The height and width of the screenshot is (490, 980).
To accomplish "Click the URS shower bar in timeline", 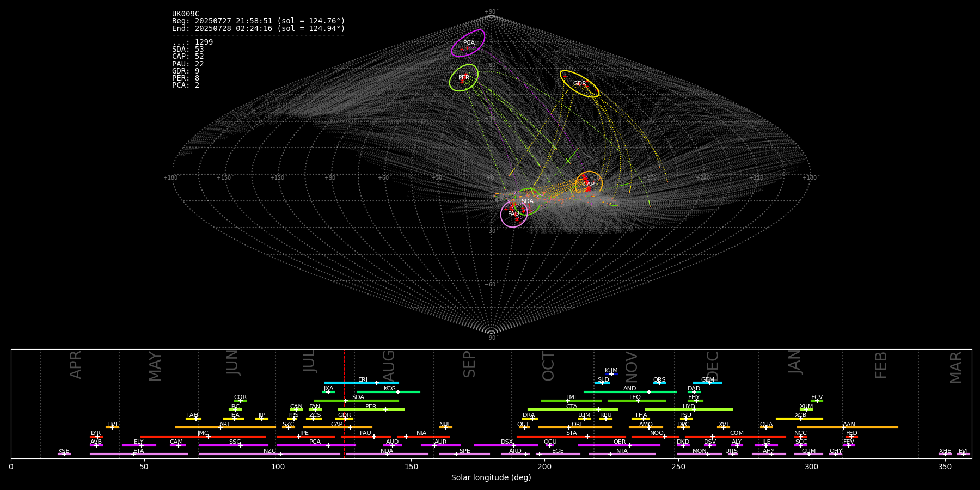I will (x=733, y=454).
